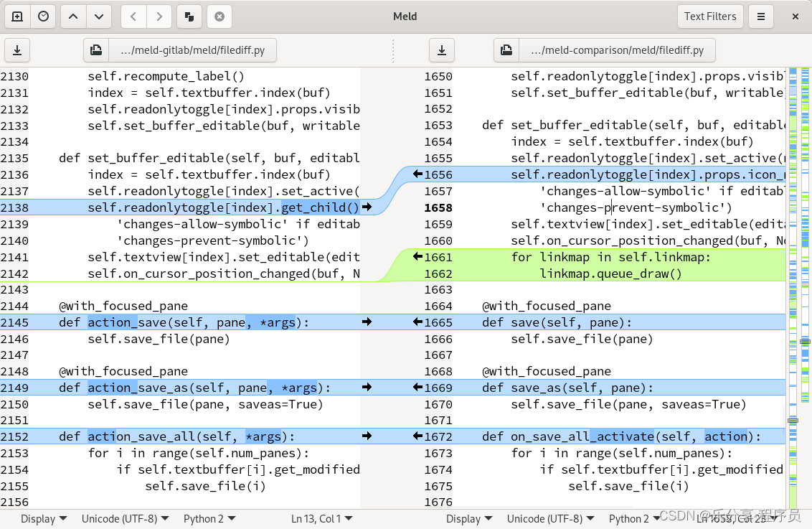Push line 1661 insertion to left pane
The image size is (812, 529).
418,256
